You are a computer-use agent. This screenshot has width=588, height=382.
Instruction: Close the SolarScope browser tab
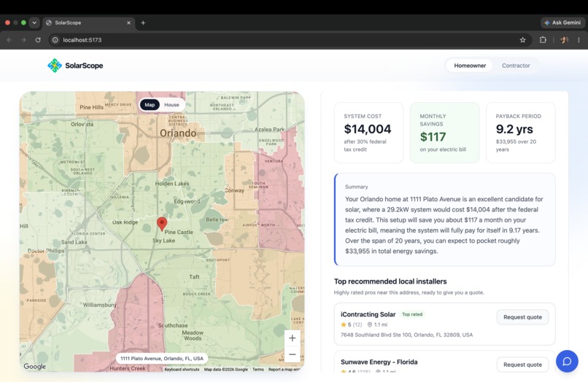(x=128, y=23)
